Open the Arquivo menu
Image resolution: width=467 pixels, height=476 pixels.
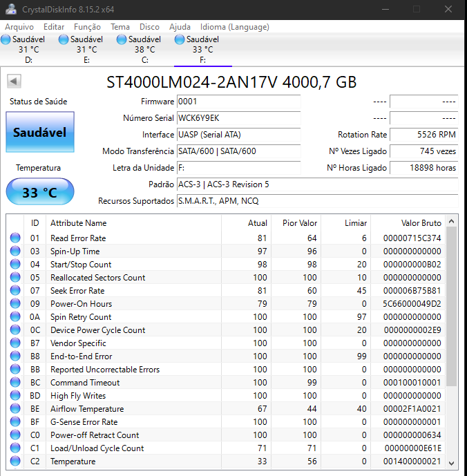19,27
